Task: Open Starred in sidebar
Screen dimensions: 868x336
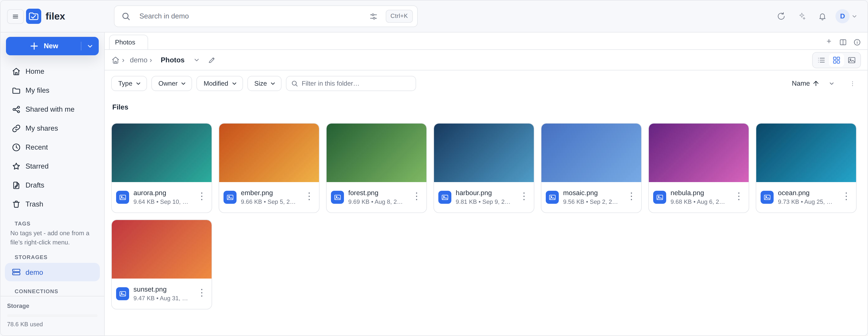Action: pos(52,166)
